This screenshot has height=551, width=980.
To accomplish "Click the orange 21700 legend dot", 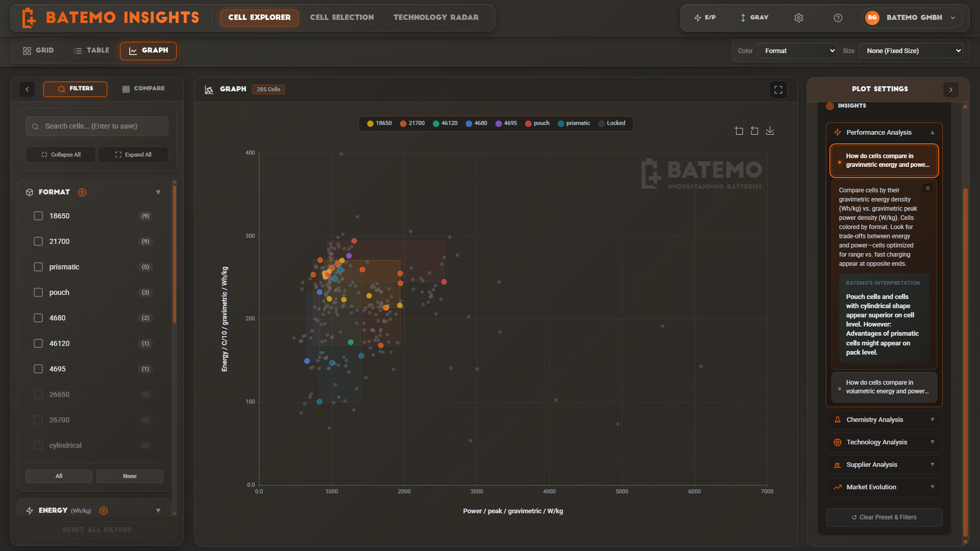I will (403, 123).
